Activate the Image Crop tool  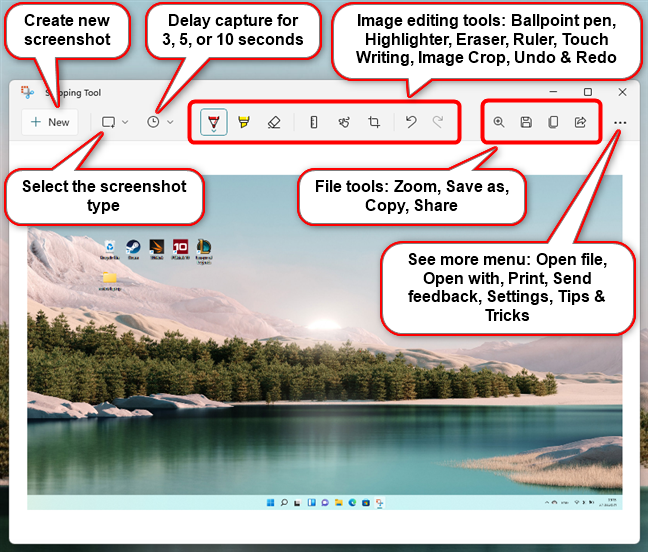[x=374, y=122]
